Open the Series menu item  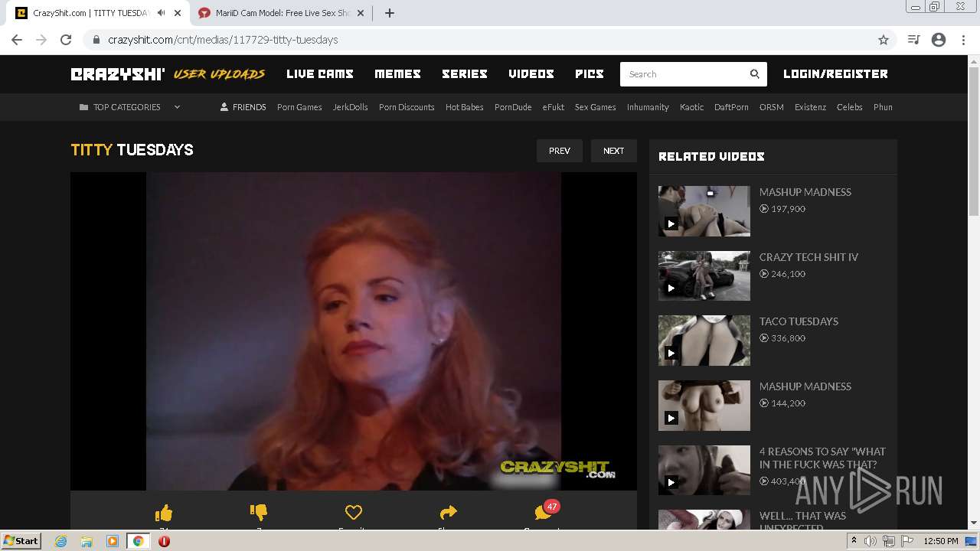coord(465,74)
